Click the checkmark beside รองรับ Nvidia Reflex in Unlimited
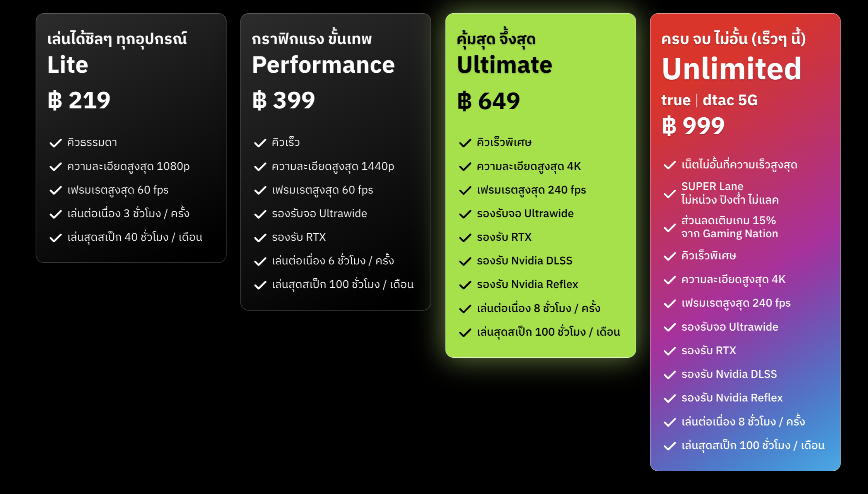Viewport: 868px width, 494px height. [x=670, y=398]
